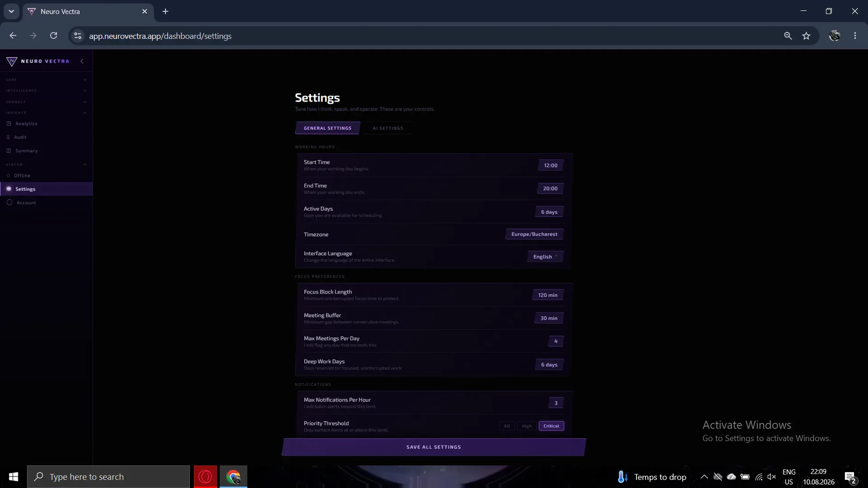The image size is (868, 488).
Task: Switch to the AI Settings tab
Action: tap(388, 128)
